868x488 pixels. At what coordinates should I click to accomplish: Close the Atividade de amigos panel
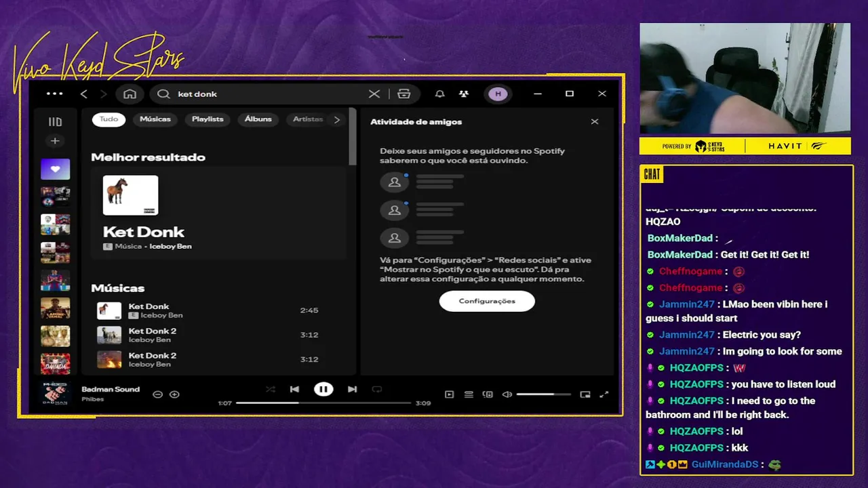point(595,122)
